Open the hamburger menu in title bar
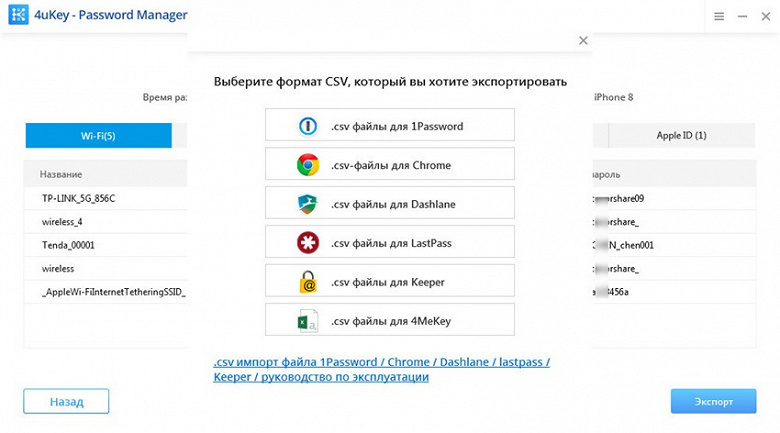The width and height of the screenshot is (780, 433). tap(720, 18)
